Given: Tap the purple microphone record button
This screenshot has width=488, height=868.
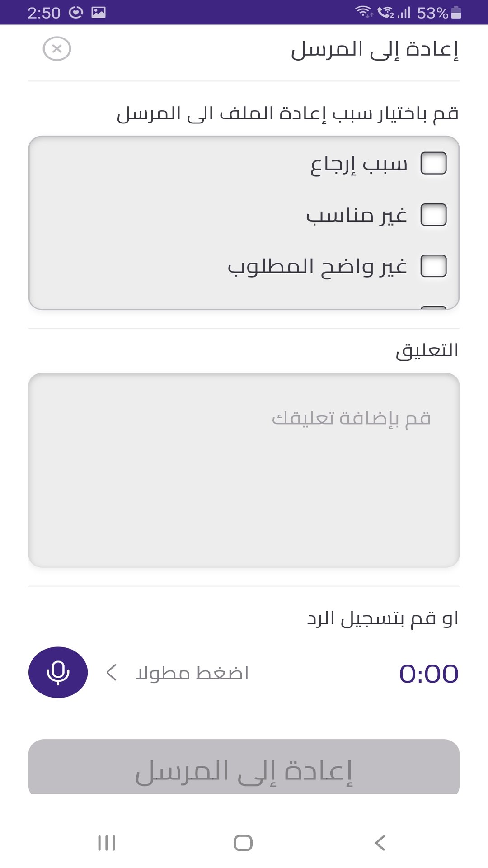Looking at the screenshot, I should point(58,672).
